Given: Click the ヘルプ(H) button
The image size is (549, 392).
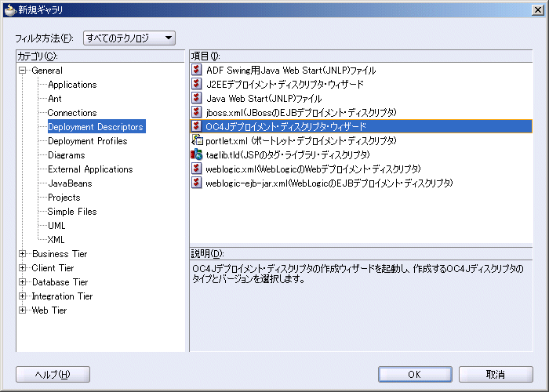Looking at the screenshot, I should coord(53,375).
